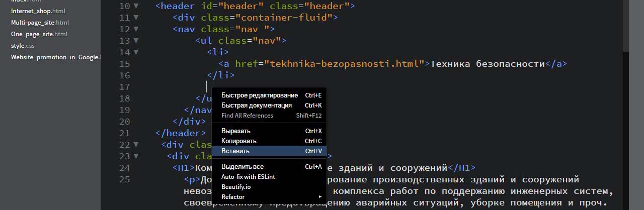
Task: Choose Быстрое редактирование menu entry
Action: pos(260,95)
